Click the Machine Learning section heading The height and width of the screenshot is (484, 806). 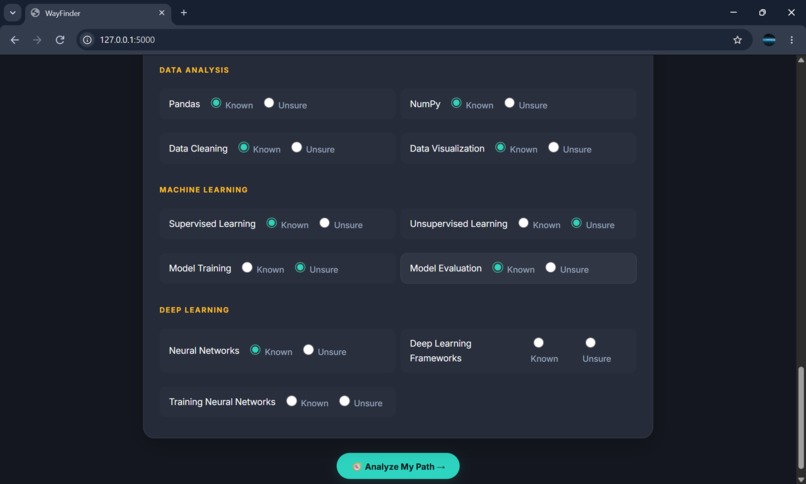[x=204, y=190]
